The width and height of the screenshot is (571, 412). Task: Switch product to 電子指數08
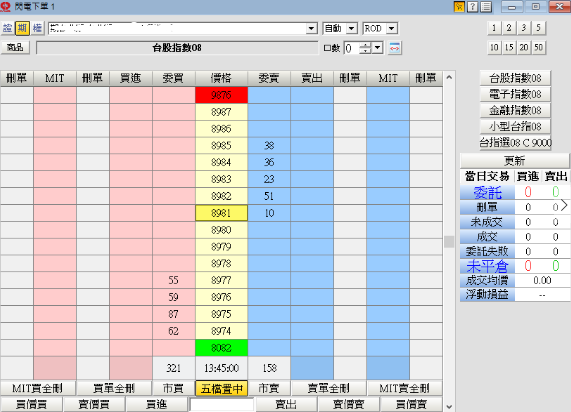515,94
